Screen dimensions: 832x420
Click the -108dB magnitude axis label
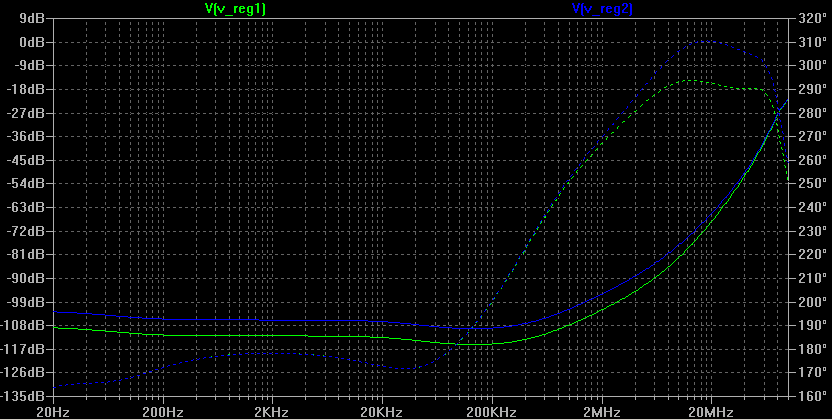tap(22, 325)
